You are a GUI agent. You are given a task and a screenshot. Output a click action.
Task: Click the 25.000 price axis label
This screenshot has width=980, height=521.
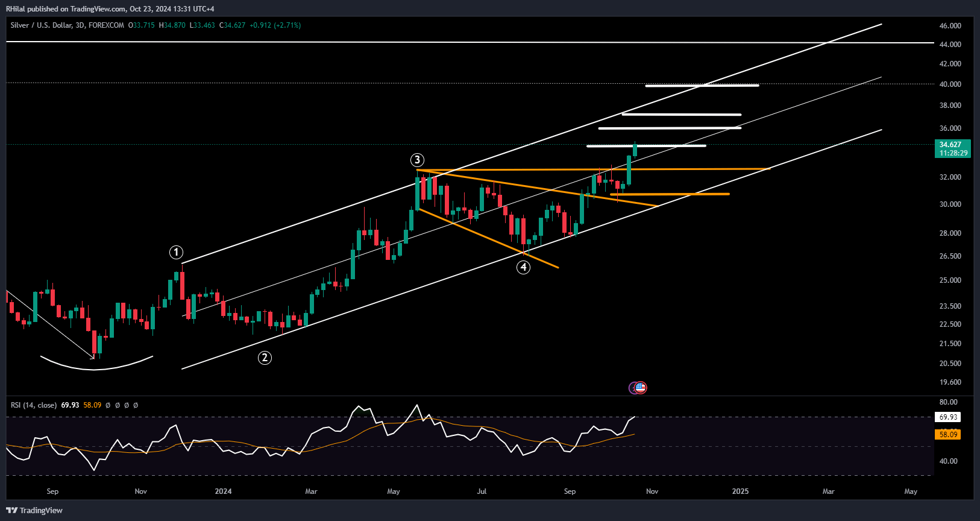[x=950, y=280]
